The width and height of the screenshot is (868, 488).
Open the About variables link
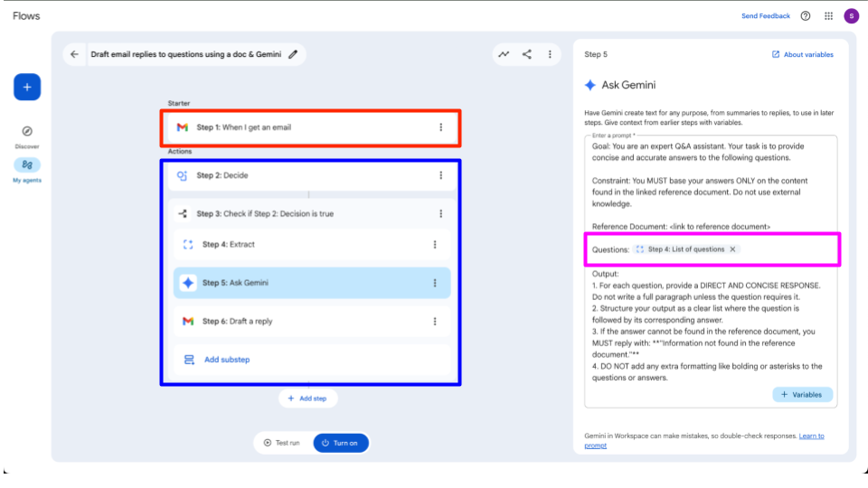click(x=803, y=54)
